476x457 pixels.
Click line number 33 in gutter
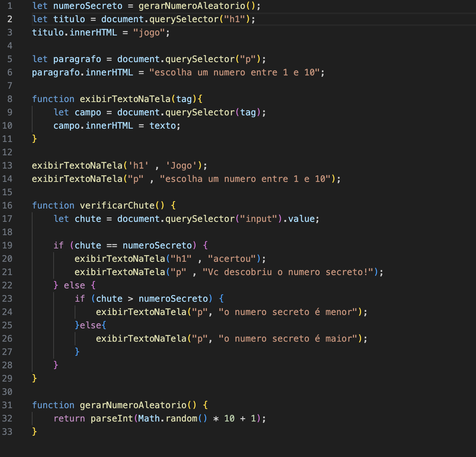pos(7,432)
